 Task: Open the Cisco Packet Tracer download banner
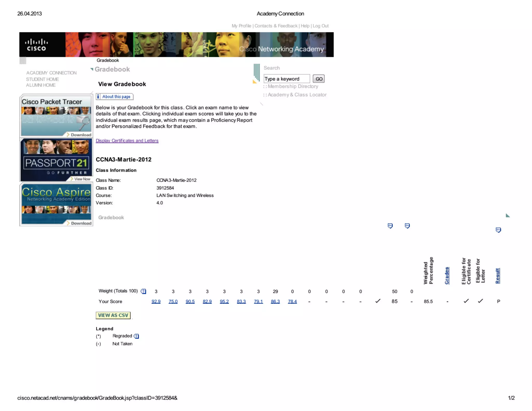click(56, 116)
